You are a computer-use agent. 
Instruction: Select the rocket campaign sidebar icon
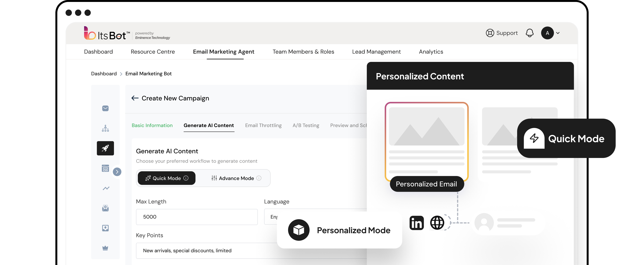click(105, 148)
